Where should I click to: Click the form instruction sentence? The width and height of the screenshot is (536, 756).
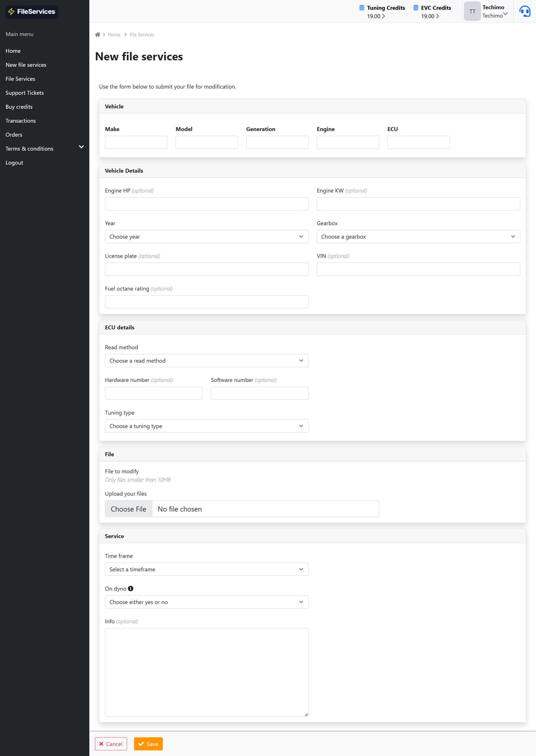click(167, 87)
